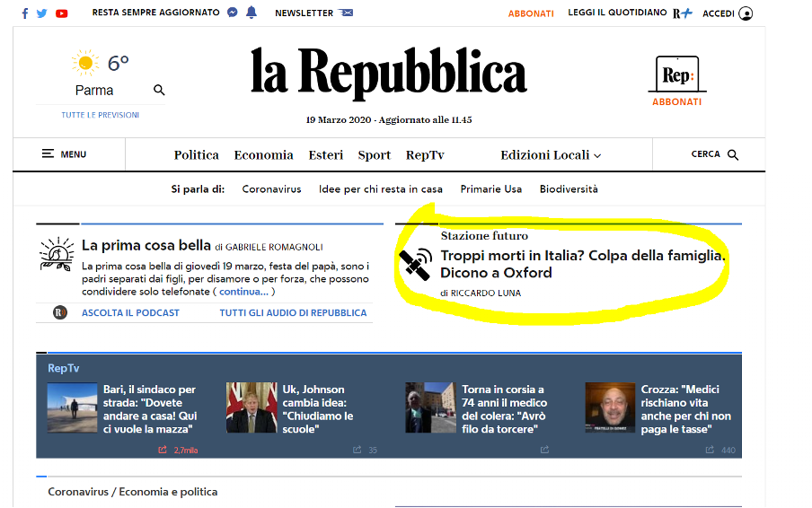Click NEWSLETTER link
Image resolution: width=812 pixels, height=508 pixels.
[x=304, y=13]
